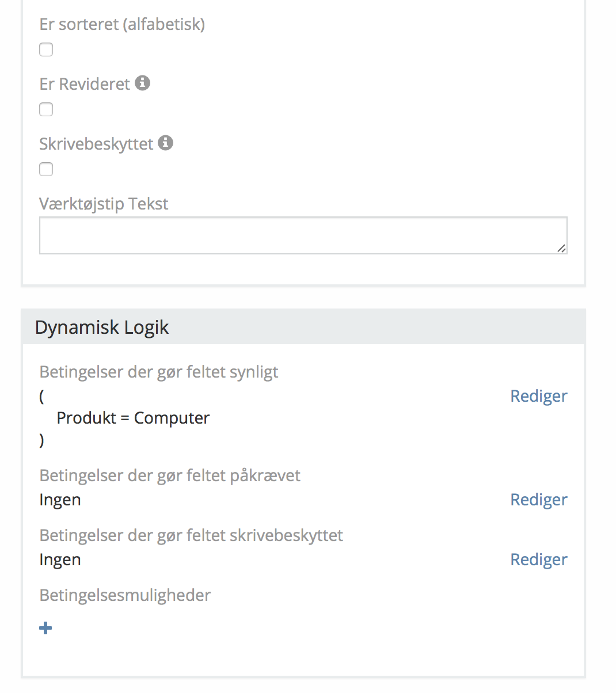
Task: Select the Produkt = Computer condition text
Action: click(x=133, y=418)
